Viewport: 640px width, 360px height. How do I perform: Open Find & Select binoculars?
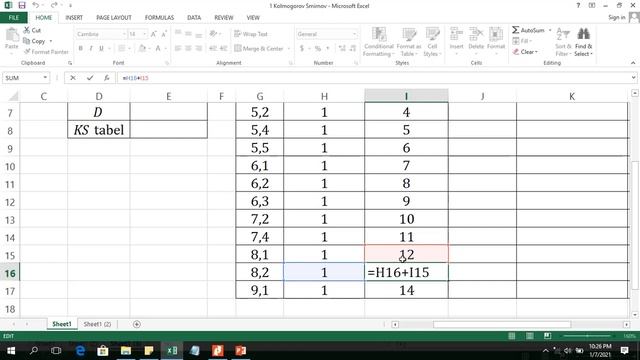pos(583,42)
